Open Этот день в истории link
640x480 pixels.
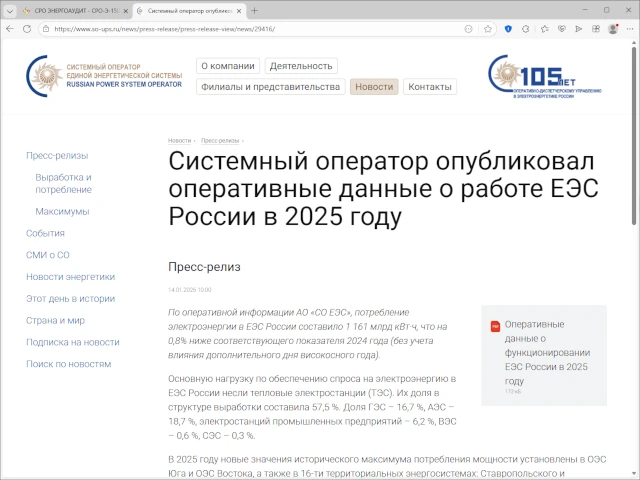pos(71,298)
